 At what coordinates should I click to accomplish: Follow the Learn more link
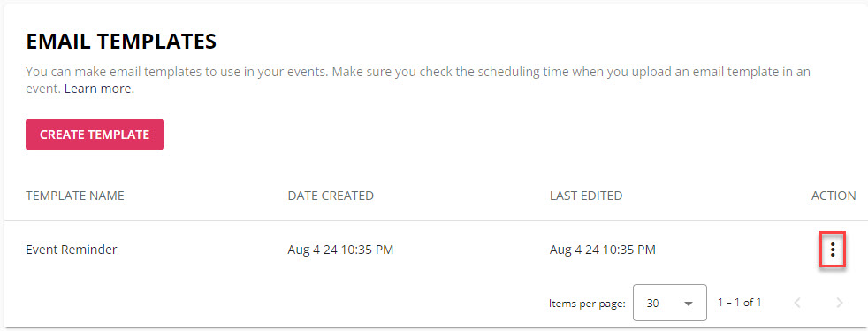99,89
